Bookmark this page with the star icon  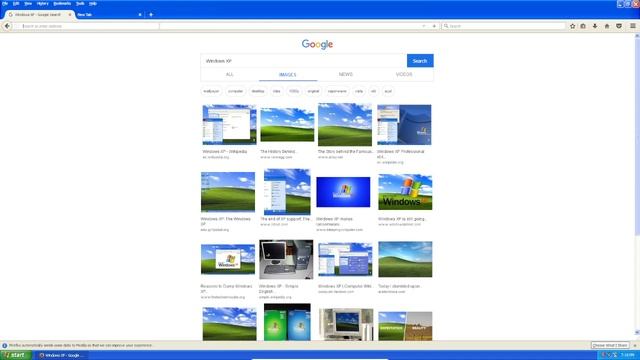tap(572, 26)
